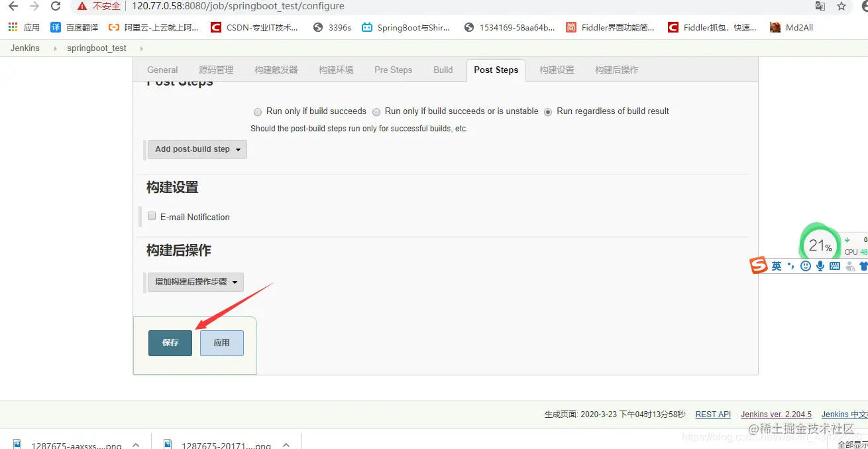The width and height of the screenshot is (868, 449).
Task: Switch to the 构建后操作 tab
Action: (617, 70)
